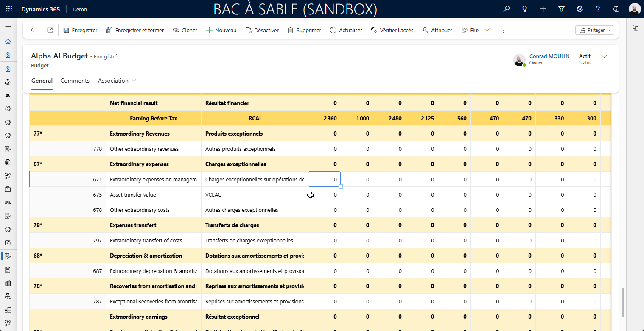Click Désactiver to deactivate the budget
The image size is (644, 331).
(x=262, y=30)
